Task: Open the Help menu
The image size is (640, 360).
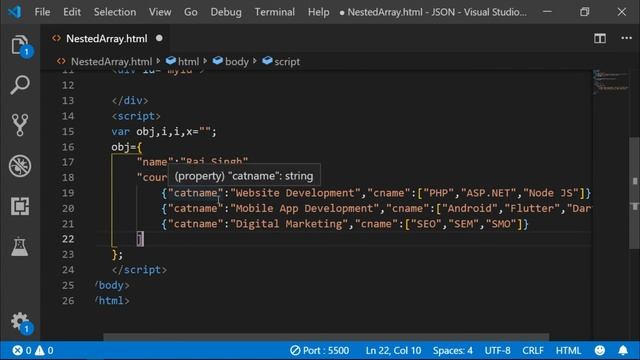Action: 319,12
